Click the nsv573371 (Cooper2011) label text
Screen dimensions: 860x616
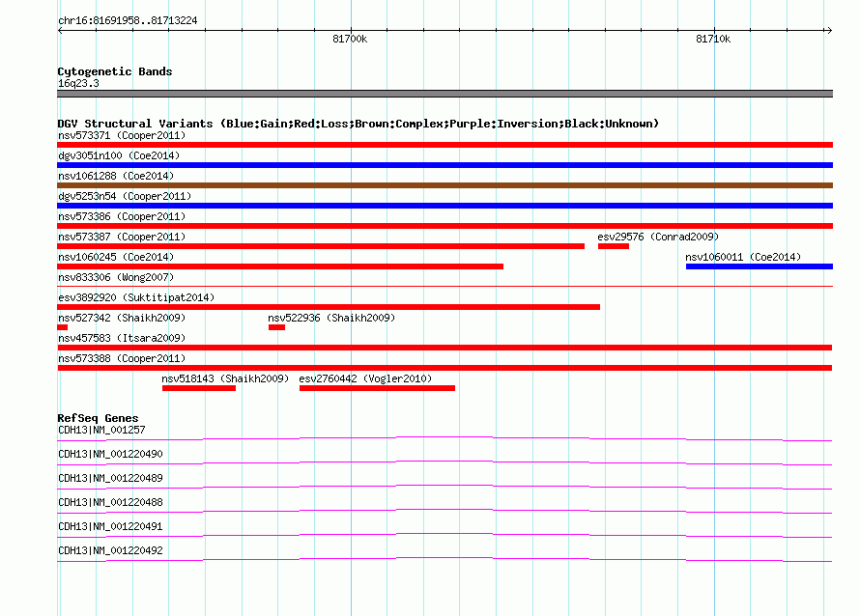122,135
